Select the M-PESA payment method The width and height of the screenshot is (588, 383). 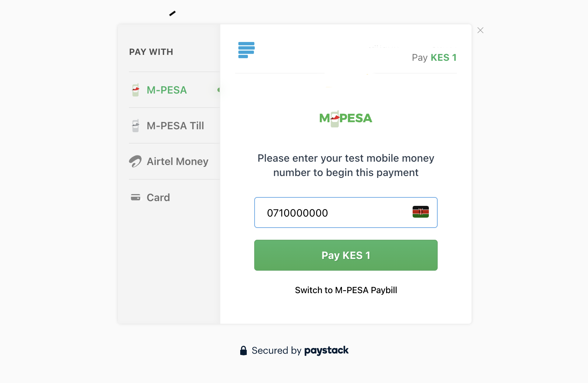point(167,90)
